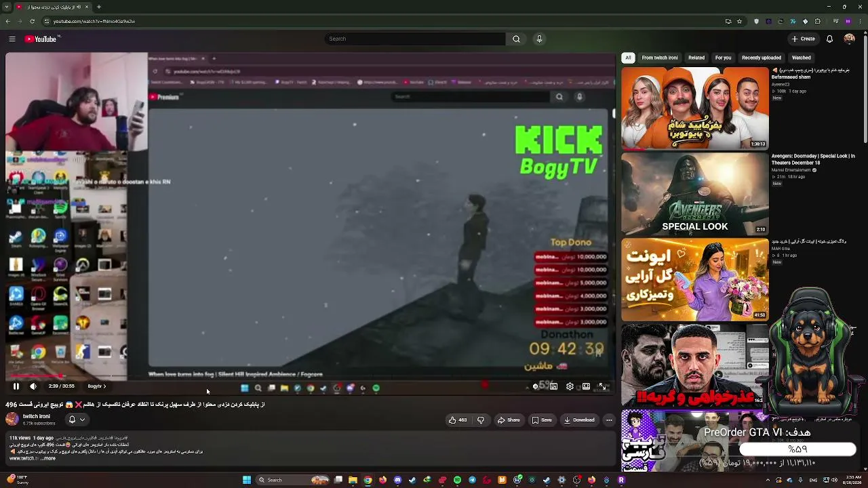Click the YouTube search magnifier button
The width and height of the screenshot is (868, 488).
pyautogui.click(x=516, y=39)
